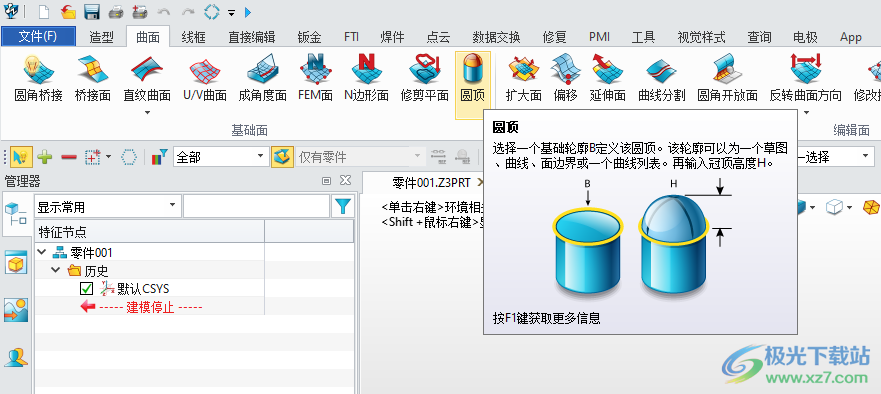Select the 成角度面 tool
This screenshot has height=394, width=881.
coord(262,79)
